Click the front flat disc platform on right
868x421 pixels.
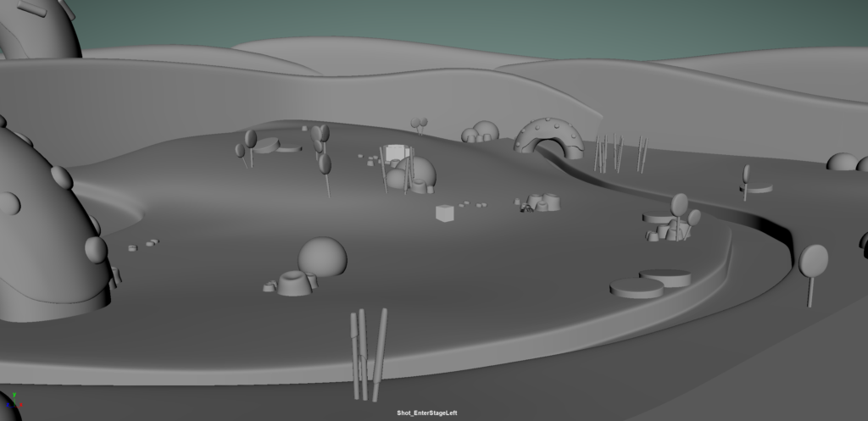[637, 289]
